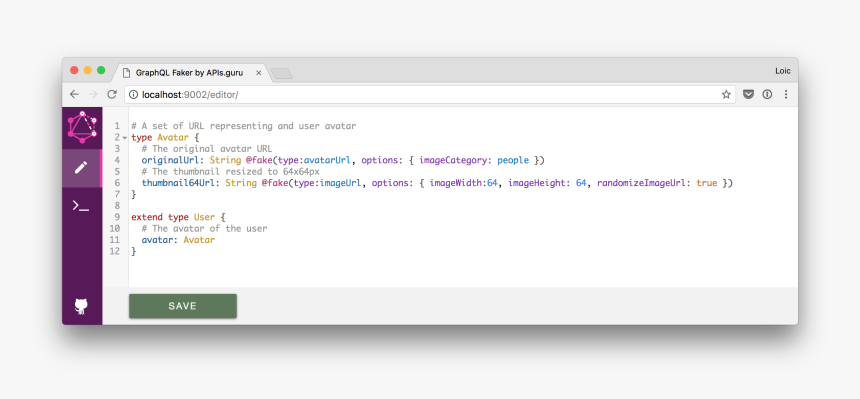Click comment '# The avatar of the user'

point(204,228)
